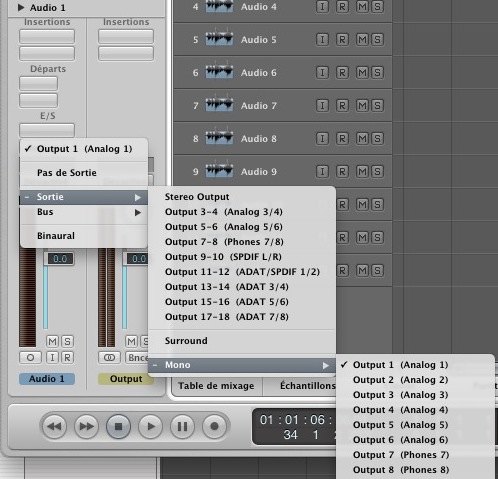Start recording with the Record button
Screen dimensions: 498x479
(214, 426)
